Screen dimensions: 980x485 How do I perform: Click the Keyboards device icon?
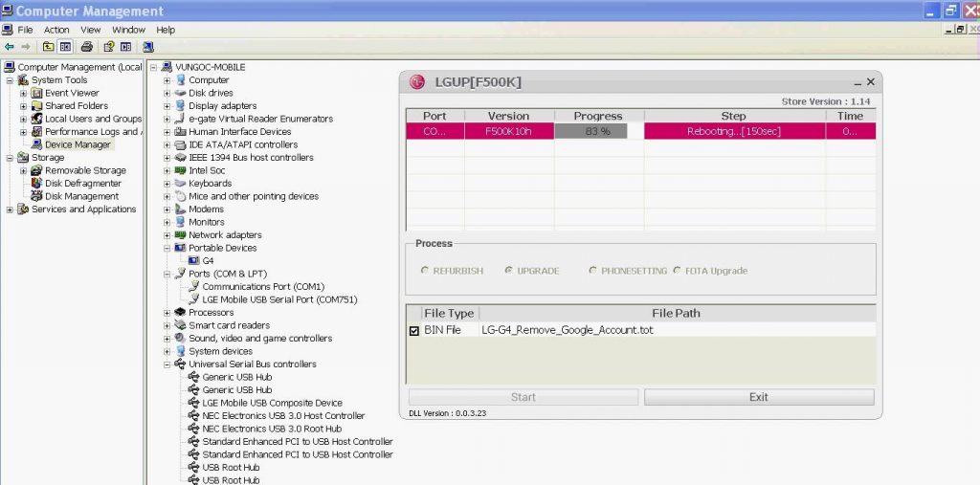tap(181, 183)
